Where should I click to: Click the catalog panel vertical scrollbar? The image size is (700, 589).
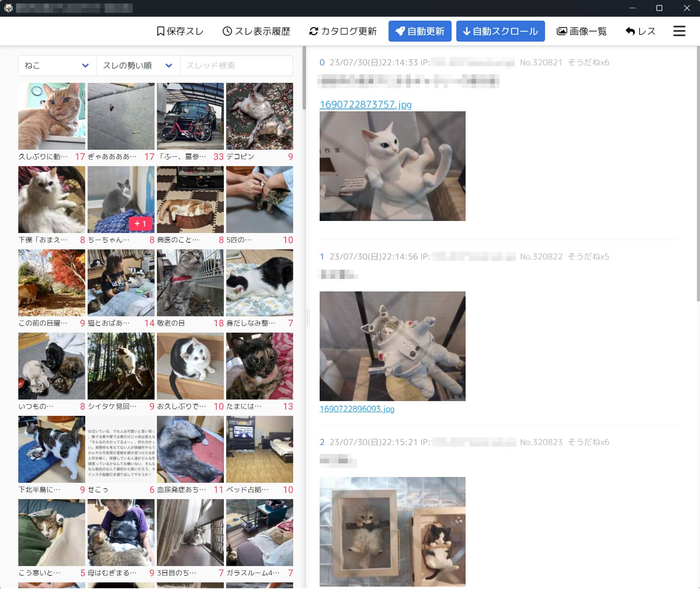click(x=304, y=78)
